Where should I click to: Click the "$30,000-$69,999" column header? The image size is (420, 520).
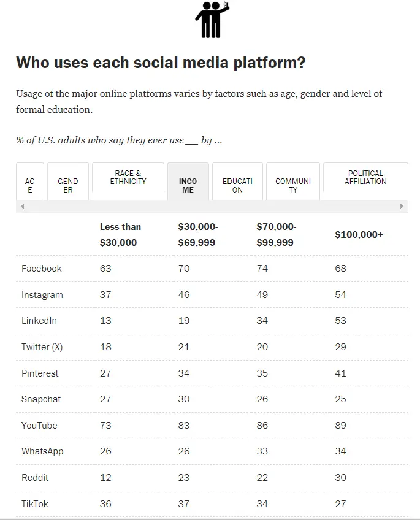click(x=198, y=235)
